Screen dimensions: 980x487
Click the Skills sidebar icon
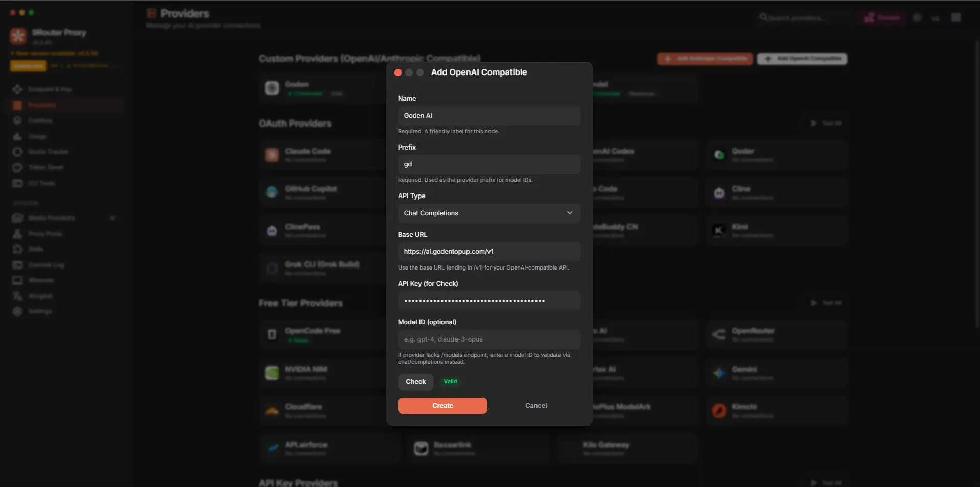pyautogui.click(x=17, y=249)
